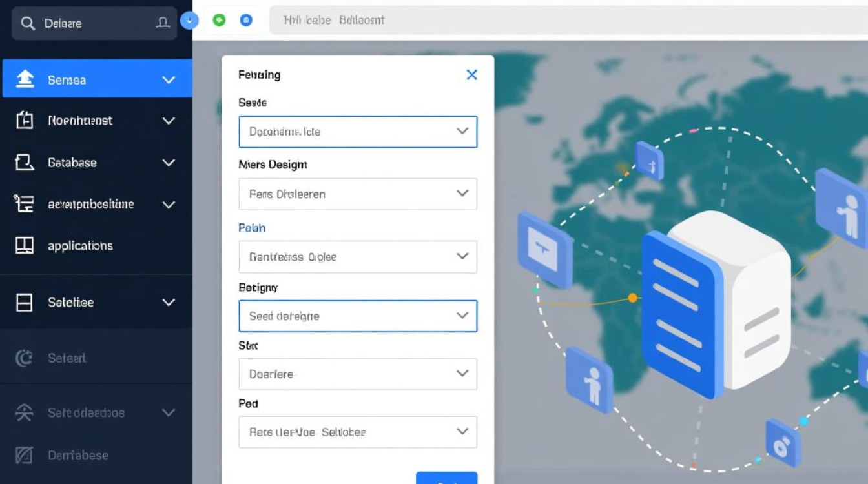Click the Sensea upload icon in sidebar
Viewport: 868px width, 484px height.
tap(25, 79)
